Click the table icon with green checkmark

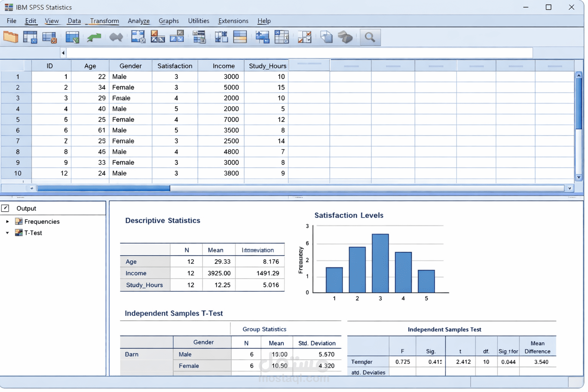pos(72,37)
